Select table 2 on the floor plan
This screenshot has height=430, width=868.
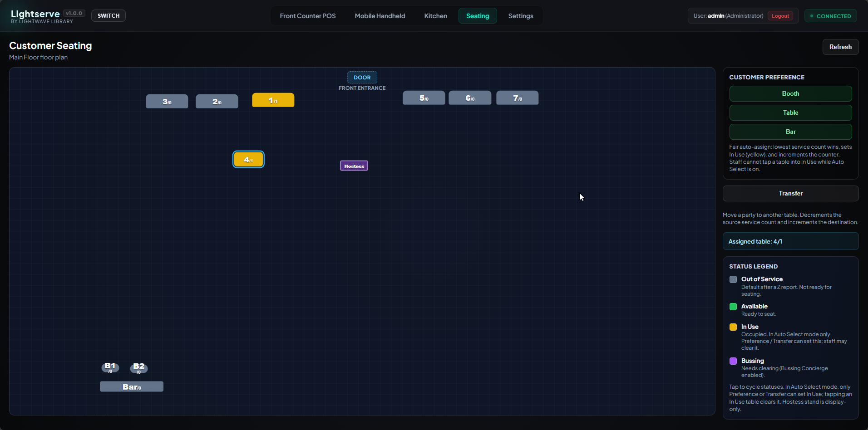(x=217, y=102)
